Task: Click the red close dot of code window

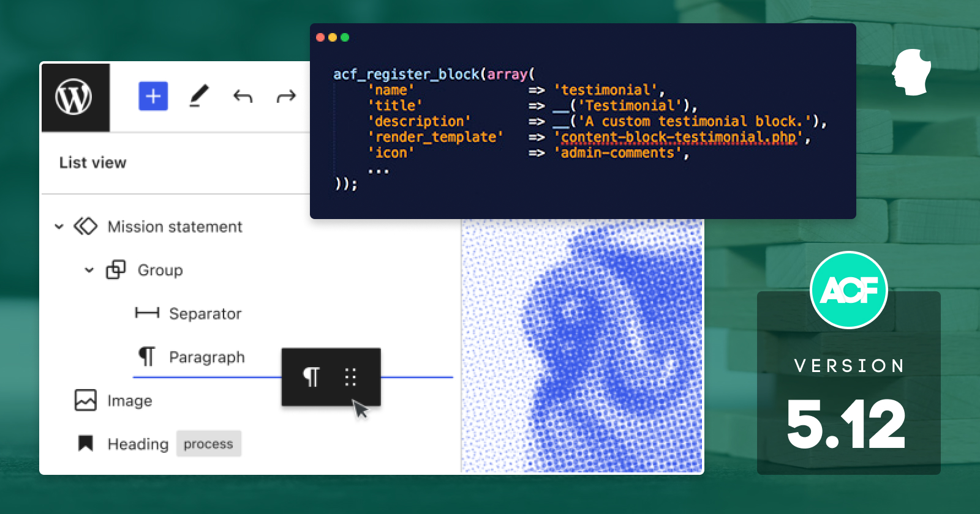Action: [x=320, y=37]
